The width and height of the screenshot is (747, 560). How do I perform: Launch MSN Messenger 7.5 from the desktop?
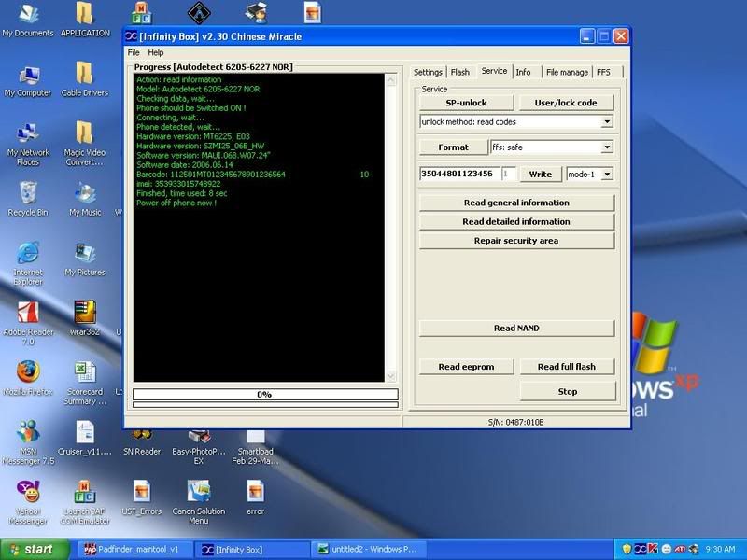click(28, 442)
